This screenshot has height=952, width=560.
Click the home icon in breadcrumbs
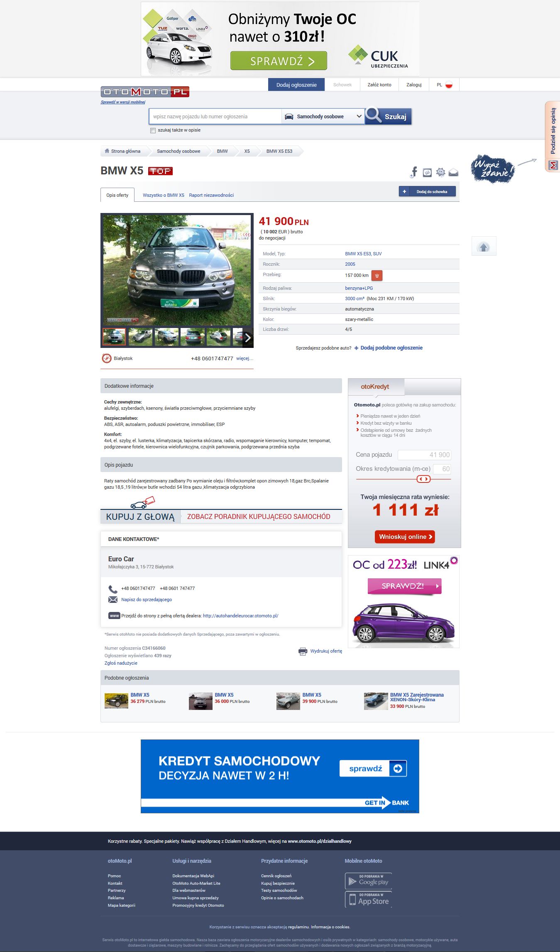107,151
